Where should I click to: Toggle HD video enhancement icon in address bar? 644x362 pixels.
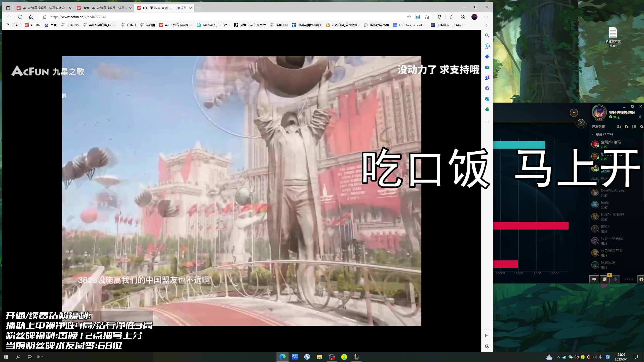click(x=418, y=17)
